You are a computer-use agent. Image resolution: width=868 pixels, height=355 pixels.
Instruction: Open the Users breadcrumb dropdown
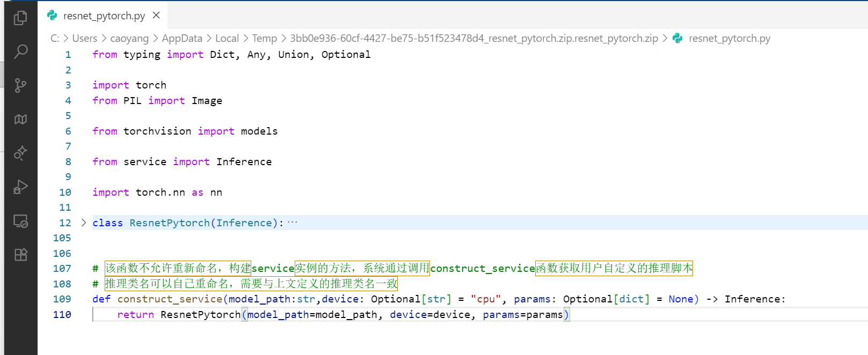85,39
